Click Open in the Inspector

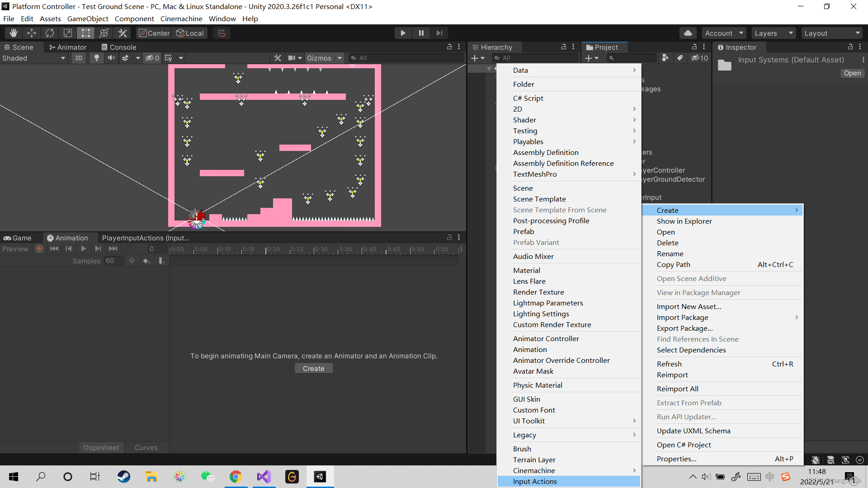(x=852, y=73)
